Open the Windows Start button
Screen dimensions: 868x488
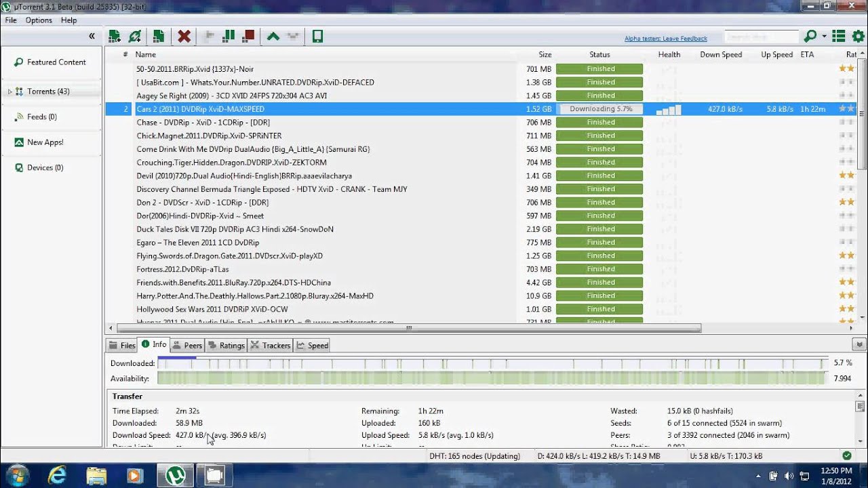(17, 475)
